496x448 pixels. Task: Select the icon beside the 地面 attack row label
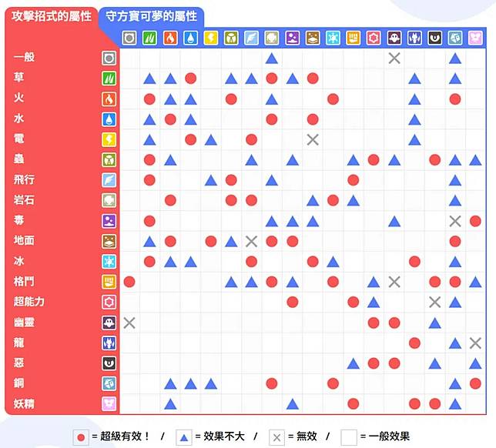tap(109, 241)
